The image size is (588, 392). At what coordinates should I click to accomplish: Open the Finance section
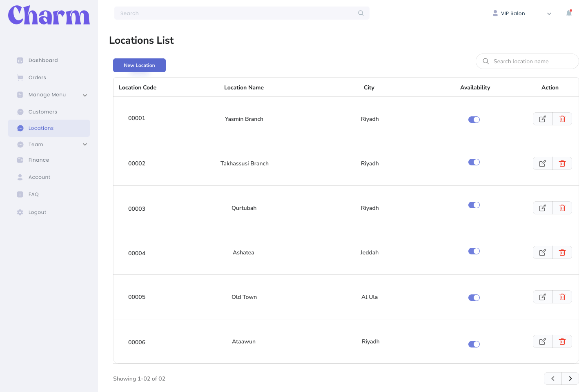[x=39, y=160]
